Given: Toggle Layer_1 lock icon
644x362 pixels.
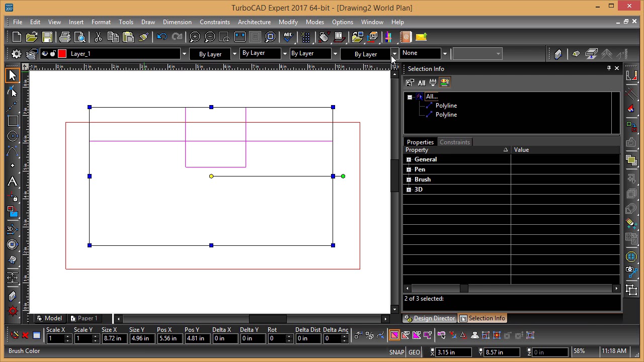Looking at the screenshot, I should [x=53, y=54].
